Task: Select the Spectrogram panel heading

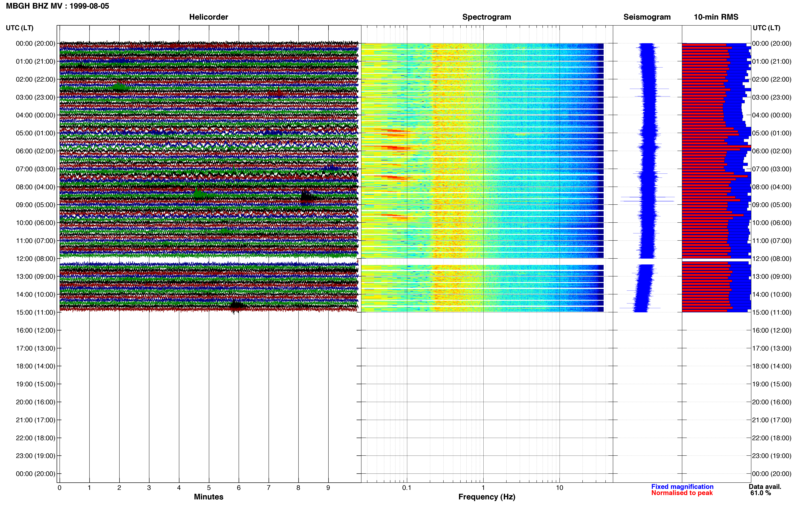Action: click(487, 17)
